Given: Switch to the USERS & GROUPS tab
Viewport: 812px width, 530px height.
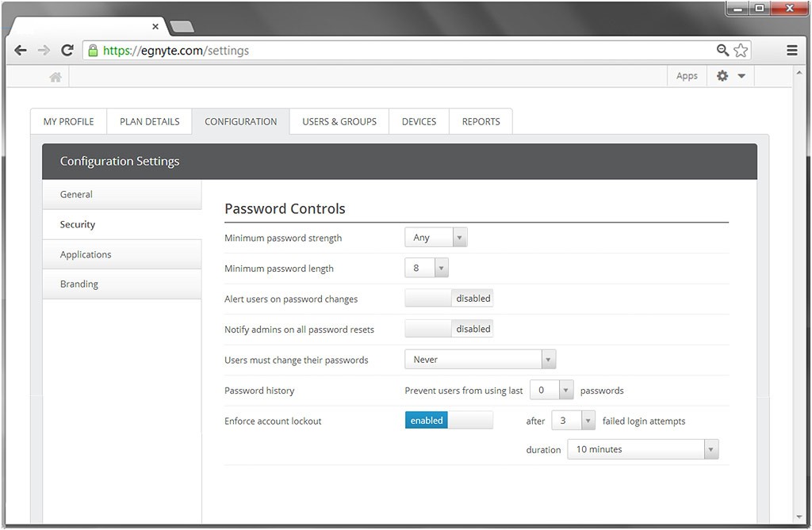Looking at the screenshot, I should [339, 122].
